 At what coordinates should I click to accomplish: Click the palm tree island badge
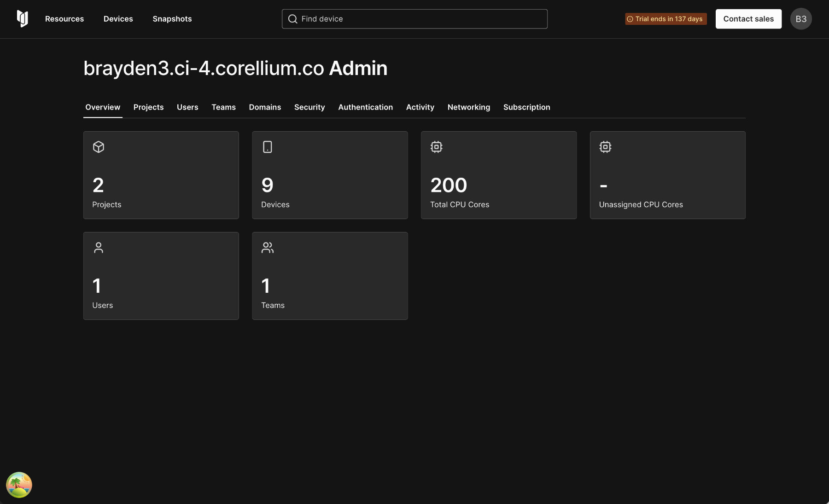pos(19,485)
